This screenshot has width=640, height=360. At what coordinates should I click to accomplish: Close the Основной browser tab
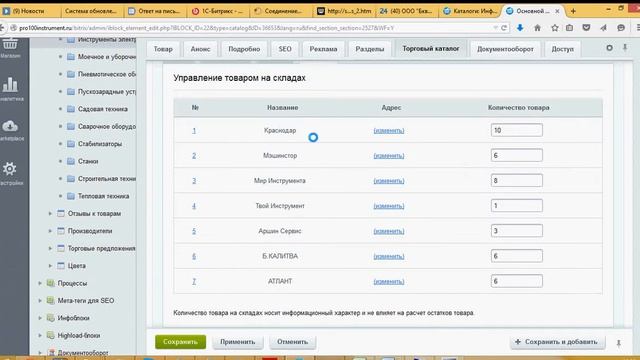pyautogui.click(x=557, y=11)
